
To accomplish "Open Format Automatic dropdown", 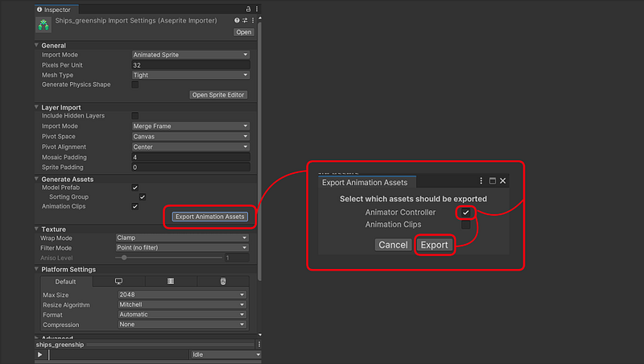I will pos(182,314).
